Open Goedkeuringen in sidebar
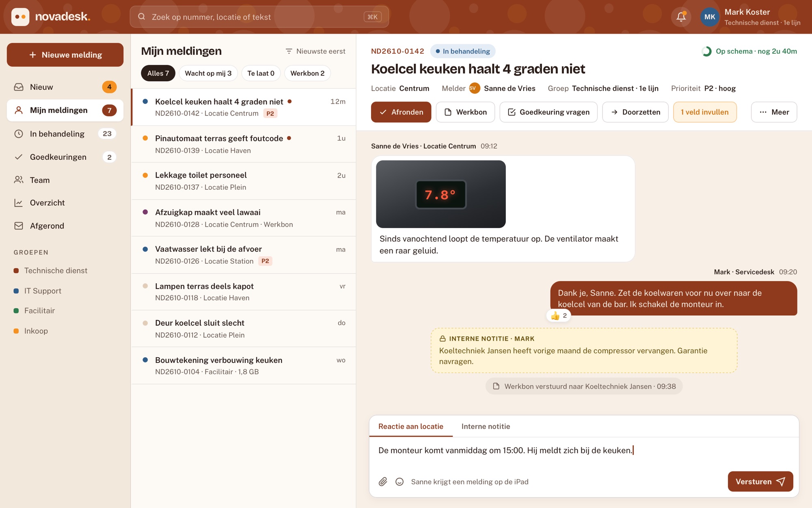Screen dimensions: 812x508 point(65,157)
